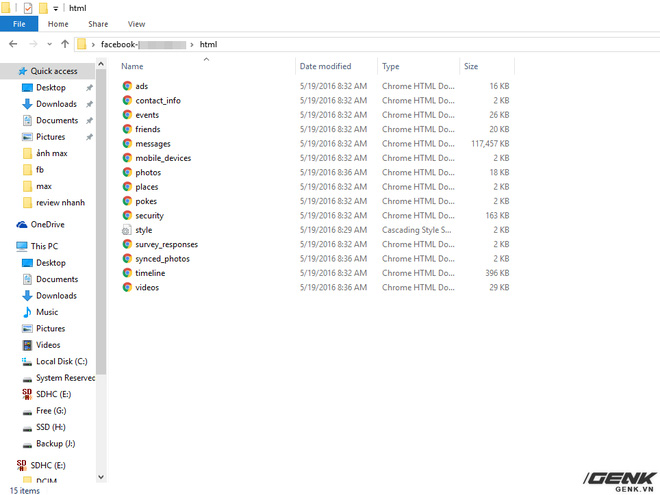Open the fb folder in Quick access
The image size is (660, 495).
40,170
